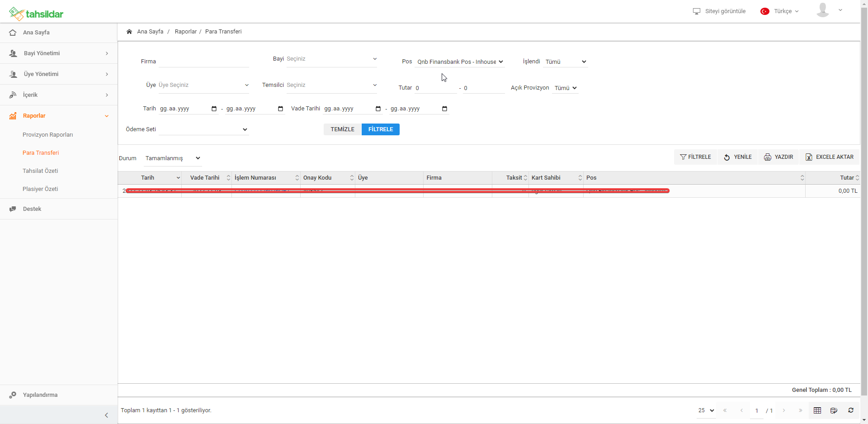Open calendar picker for Tarih end date
The width and height of the screenshot is (868, 424).
pos(280,109)
